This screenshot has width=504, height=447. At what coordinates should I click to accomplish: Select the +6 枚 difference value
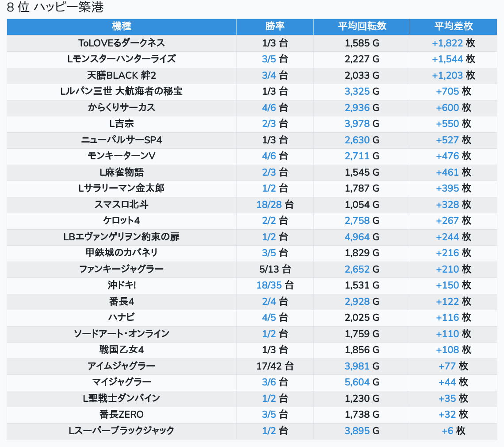point(454,431)
